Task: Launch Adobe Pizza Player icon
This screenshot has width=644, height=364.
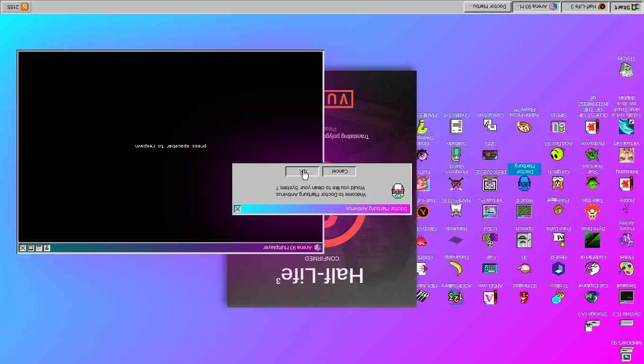Action: [x=524, y=127]
